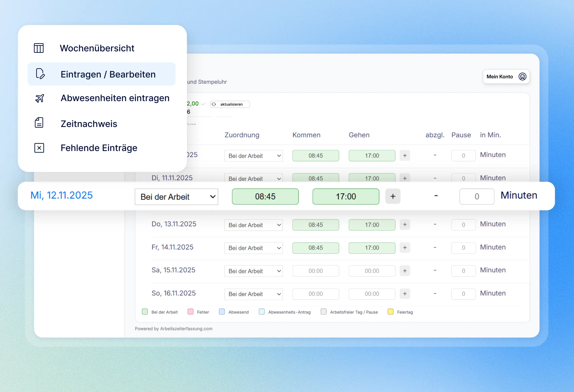Viewport: 574px width, 392px height.
Task: Open Zuordnung dropdown for Fr, 14.11.2025
Action: [x=253, y=248]
